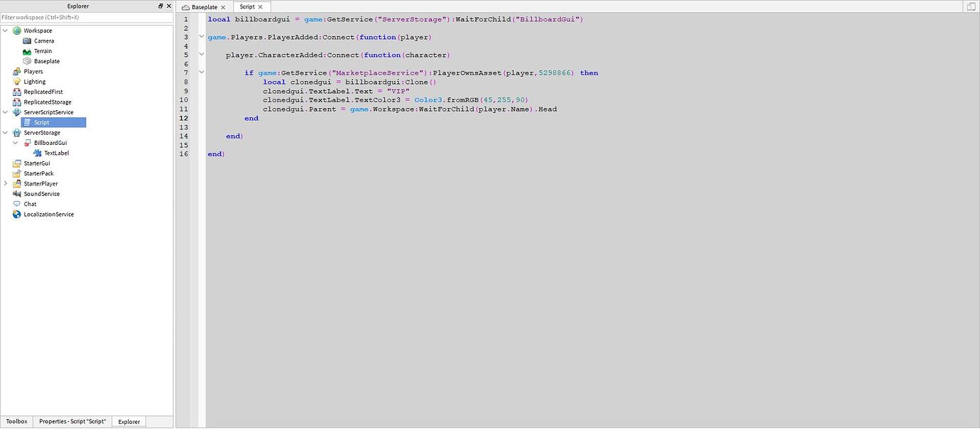Collapse the Workspace tree node
Screen dimensions: 980x429
coord(5,30)
